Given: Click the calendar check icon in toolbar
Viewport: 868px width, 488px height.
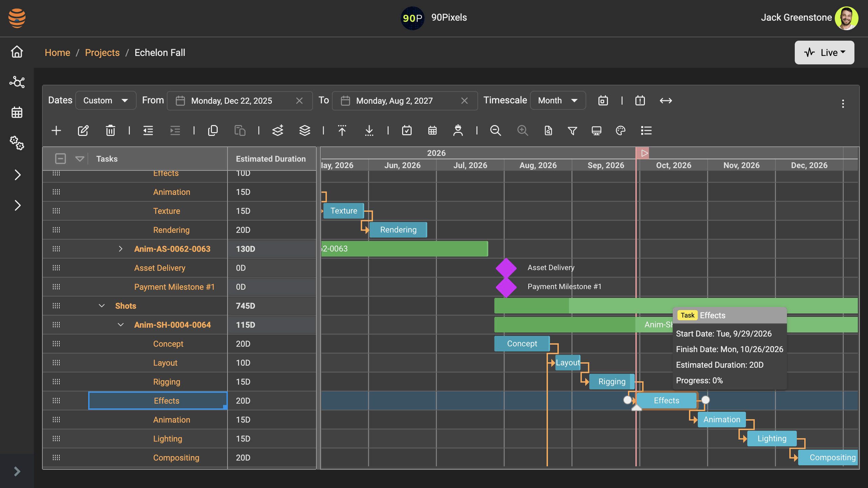Looking at the screenshot, I should click(x=407, y=130).
